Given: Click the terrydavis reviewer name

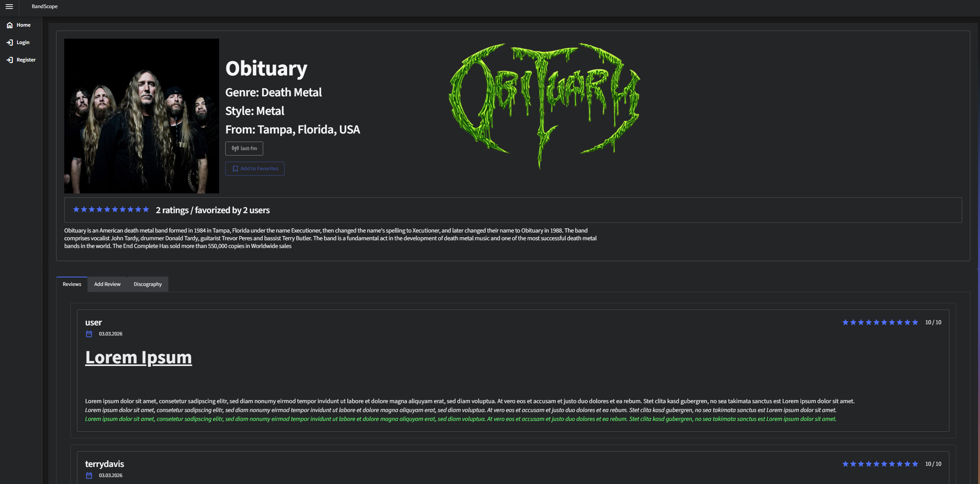Looking at the screenshot, I should [x=105, y=464].
